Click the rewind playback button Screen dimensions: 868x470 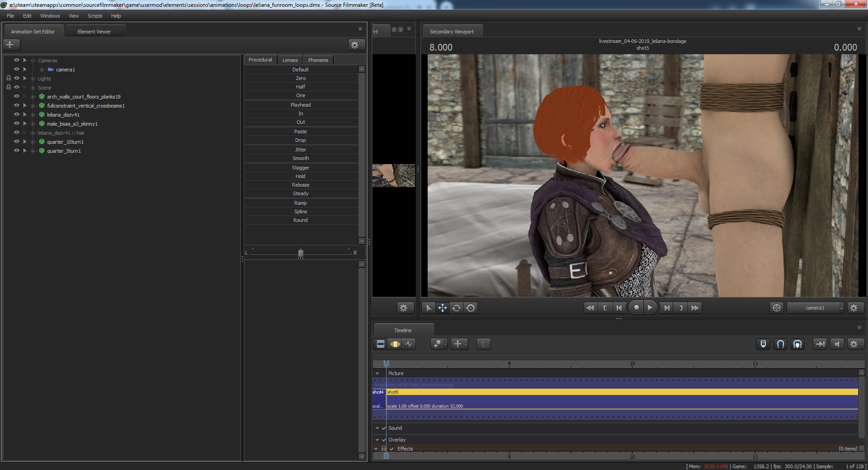(x=590, y=308)
